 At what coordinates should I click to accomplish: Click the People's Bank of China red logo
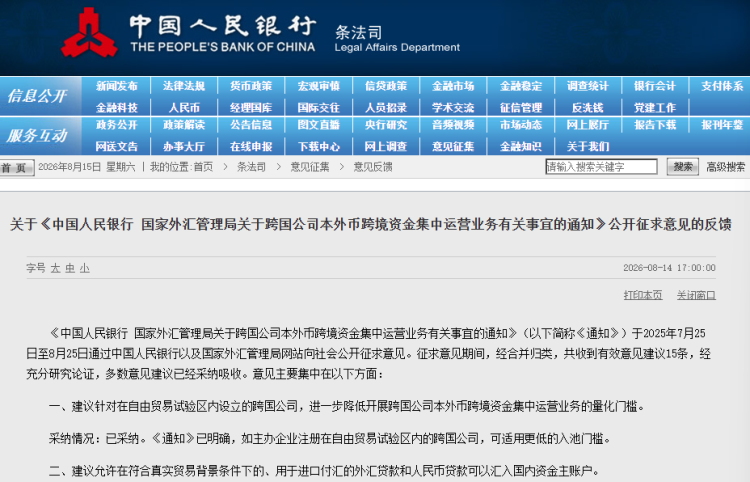pyautogui.click(x=89, y=33)
